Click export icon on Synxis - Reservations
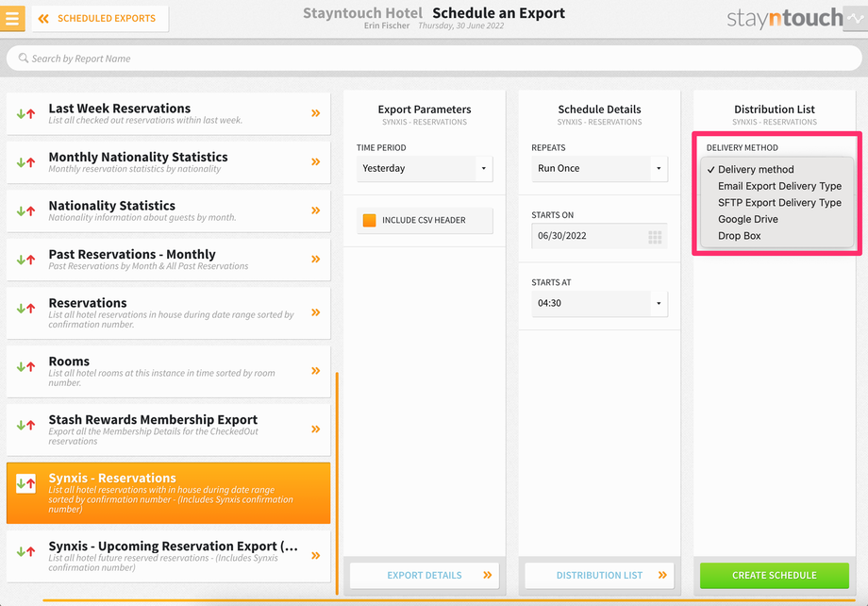Image resolution: width=868 pixels, height=606 pixels. point(26,483)
